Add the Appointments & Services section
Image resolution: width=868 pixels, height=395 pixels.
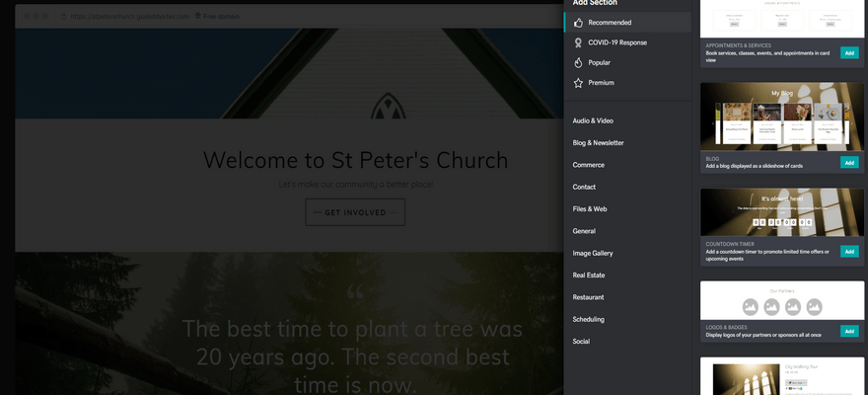point(849,52)
